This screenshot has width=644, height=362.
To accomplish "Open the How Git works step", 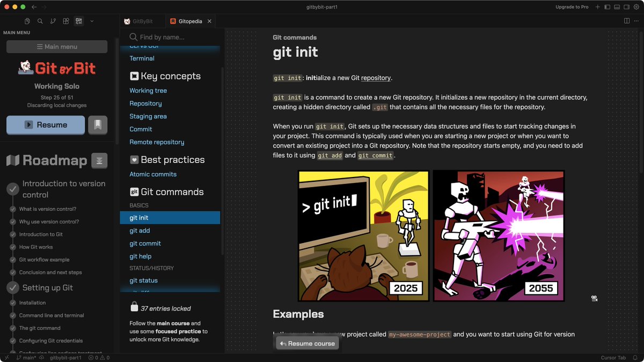I will click(36, 247).
